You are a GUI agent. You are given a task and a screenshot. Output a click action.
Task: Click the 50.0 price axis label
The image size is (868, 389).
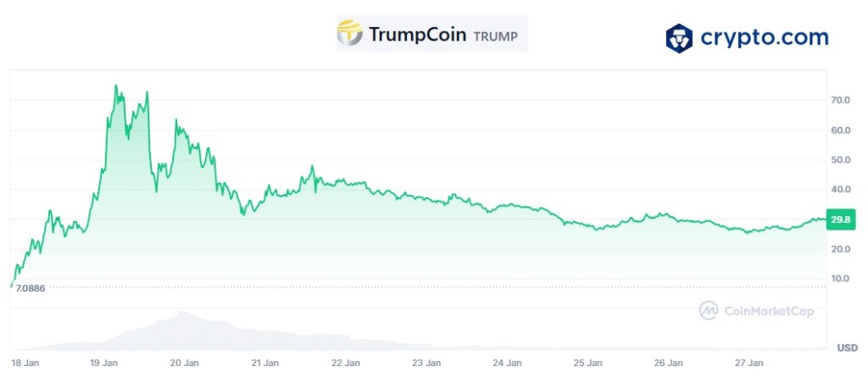tap(841, 159)
